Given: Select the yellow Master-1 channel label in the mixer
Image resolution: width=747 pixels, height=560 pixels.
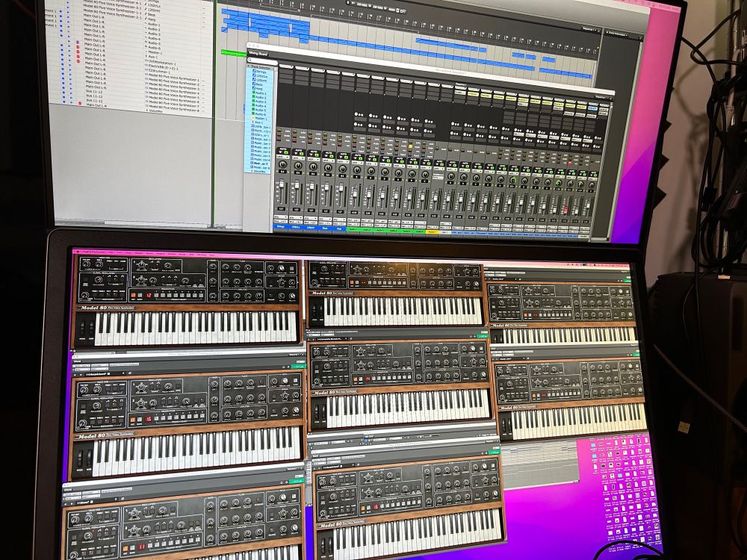Looking at the screenshot, I should pos(433,232).
